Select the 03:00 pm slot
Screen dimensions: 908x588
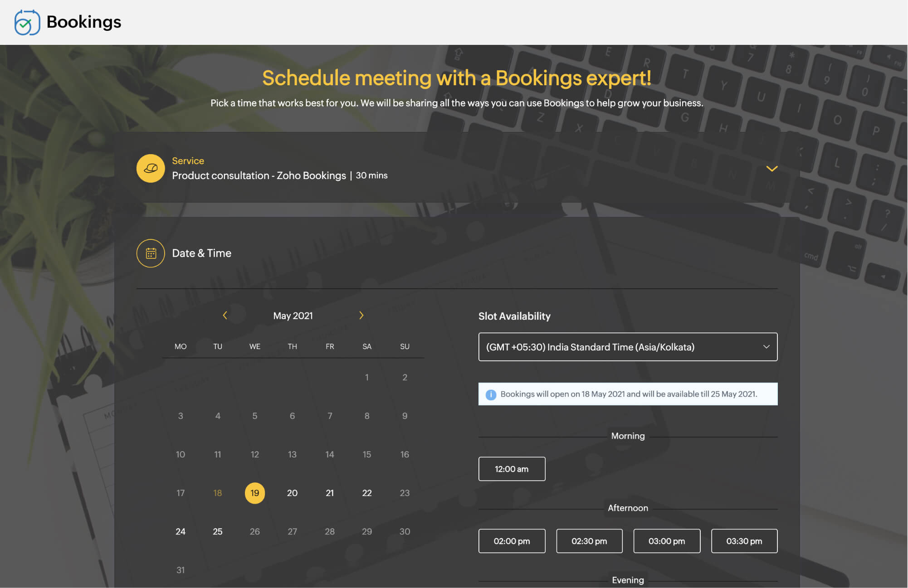(x=667, y=541)
